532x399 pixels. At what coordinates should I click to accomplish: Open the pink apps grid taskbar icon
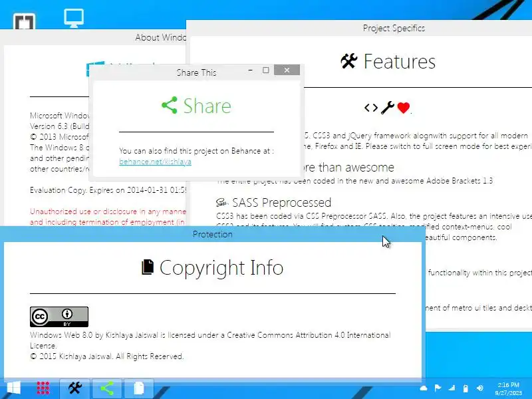pos(43,388)
